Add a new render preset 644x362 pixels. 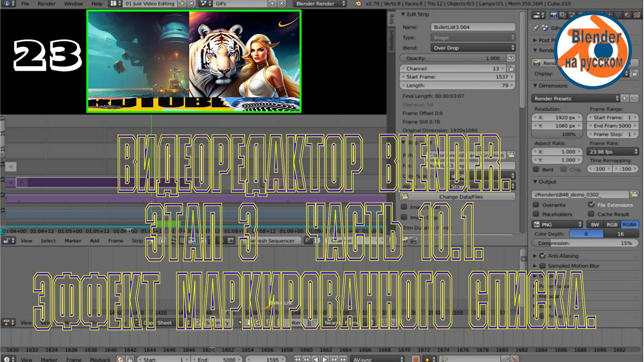(x=625, y=98)
